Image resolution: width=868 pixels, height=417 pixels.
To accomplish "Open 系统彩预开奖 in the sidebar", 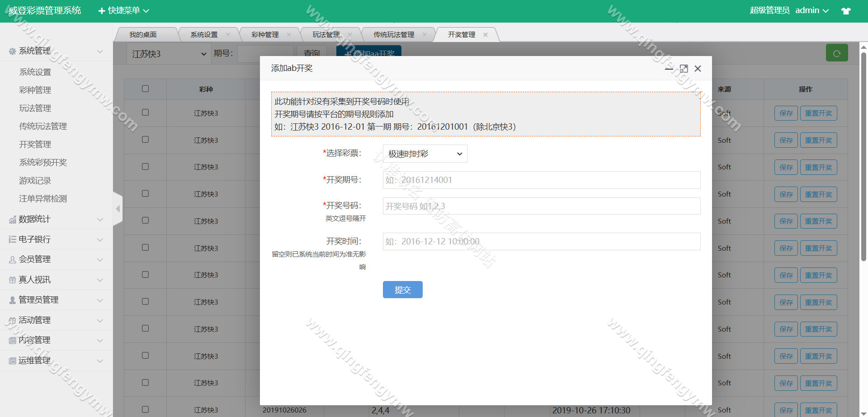I will pos(43,163).
